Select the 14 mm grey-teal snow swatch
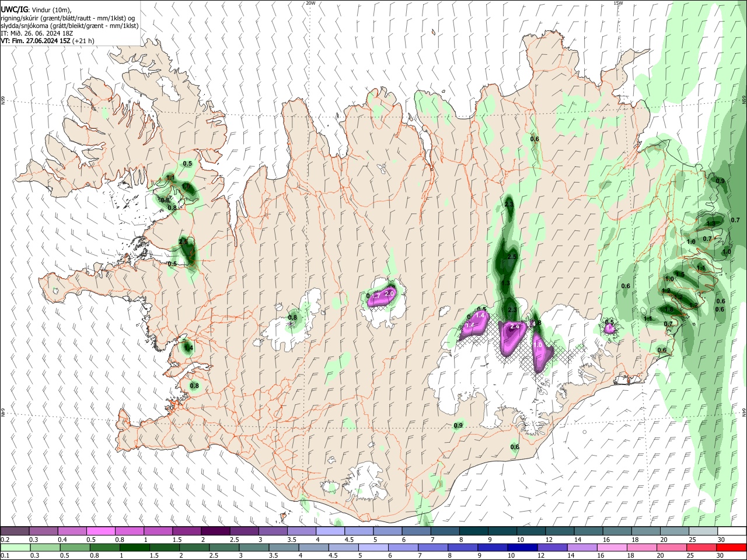The image size is (747, 560). [x=588, y=531]
